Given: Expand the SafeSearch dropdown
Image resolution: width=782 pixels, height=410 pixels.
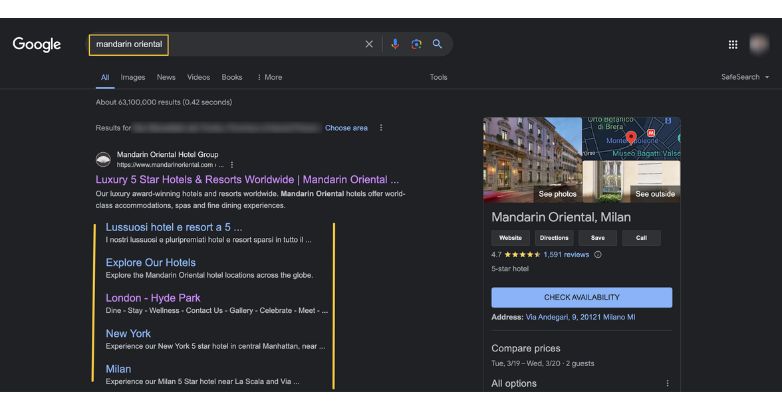Looking at the screenshot, I should coord(745,77).
